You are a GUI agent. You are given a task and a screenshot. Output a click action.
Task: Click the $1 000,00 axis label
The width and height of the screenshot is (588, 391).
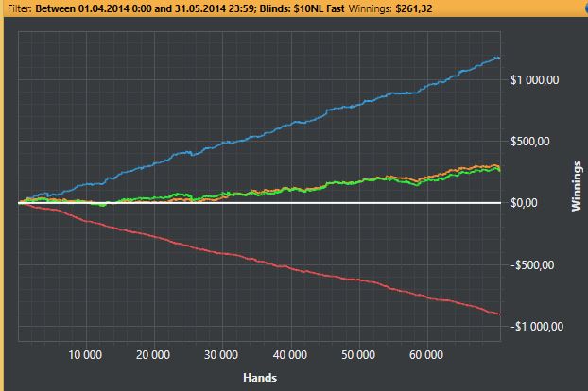(534, 79)
